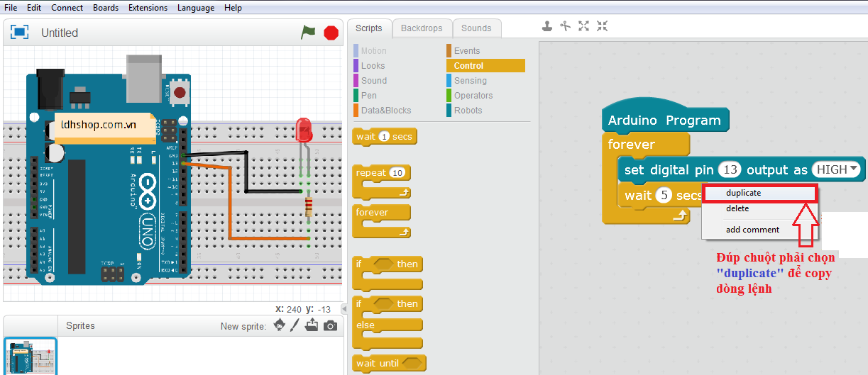Pick the wait secs palette block
Viewport: 868px width, 375px height.
point(385,137)
